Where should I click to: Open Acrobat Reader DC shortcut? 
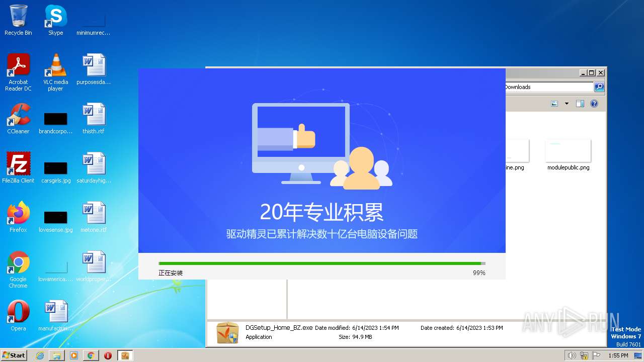click(18, 72)
